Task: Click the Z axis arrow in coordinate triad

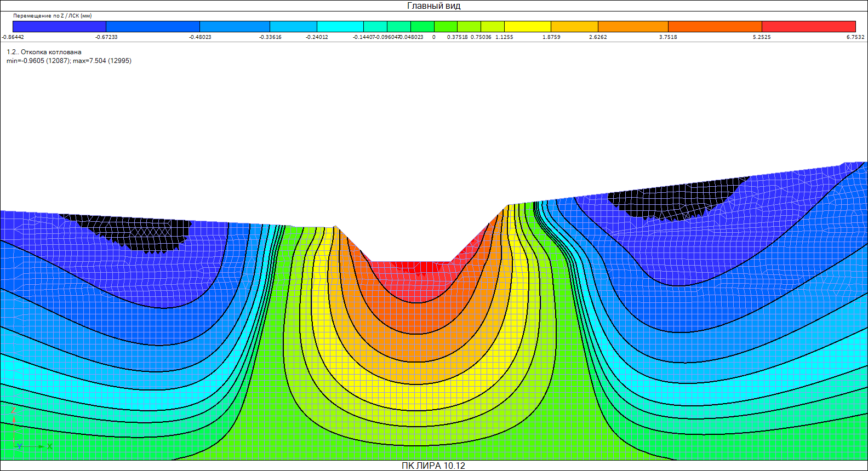Action: [14, 417]
